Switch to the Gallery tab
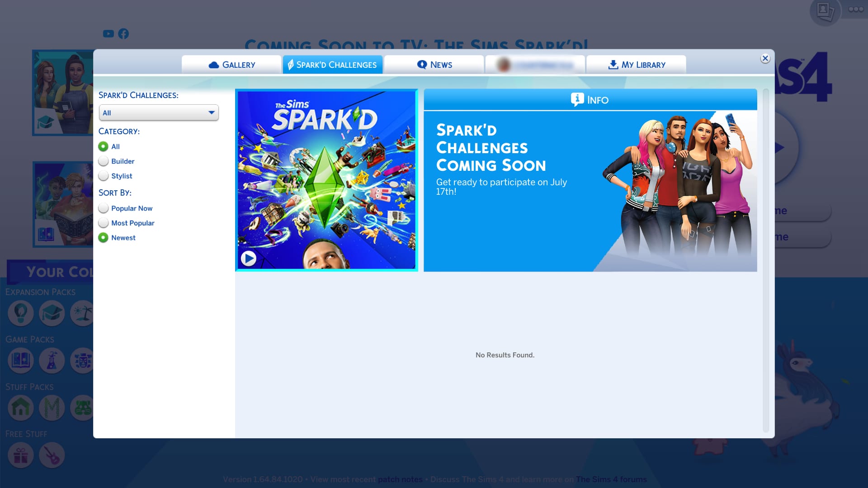 (231, 65)
